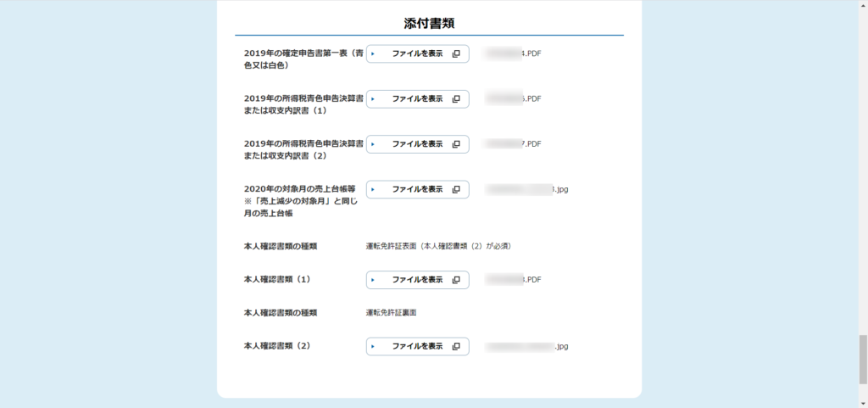The height and width of the screenshot is (408, 868).
Task: Click new-window icon in 本人確認書類(1) button
Action: click(x=456, y=280)
